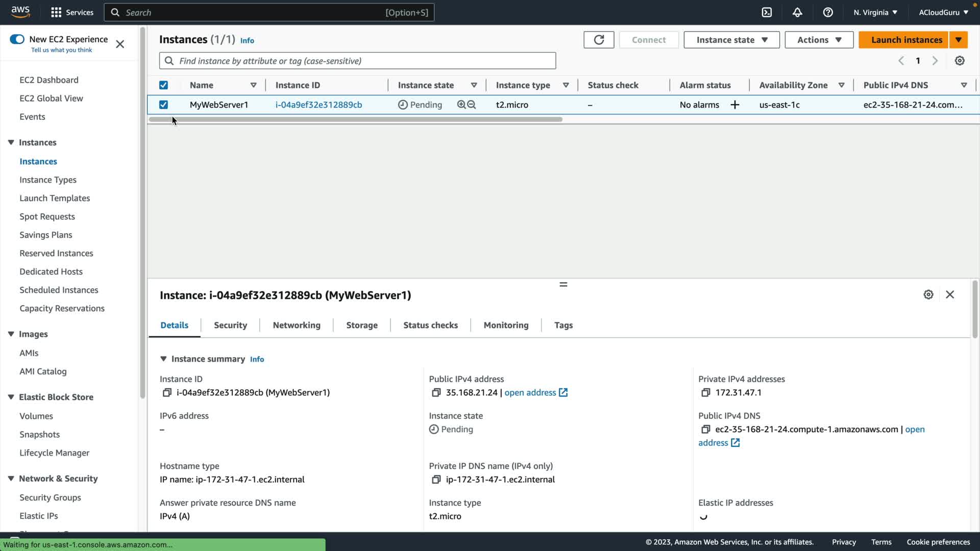Toggle off New EC2 Experience
The width and height of the screenshot is (980, 551).
(17, 39)
